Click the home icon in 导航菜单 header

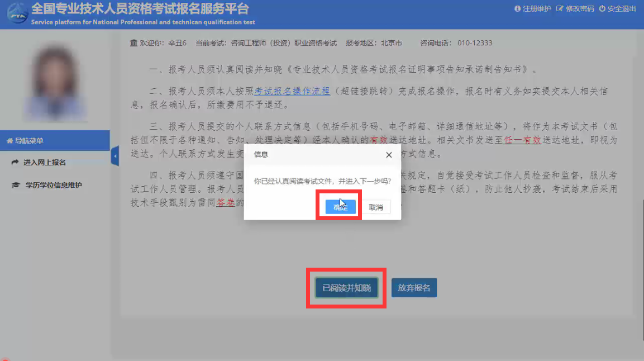[9, 141]
